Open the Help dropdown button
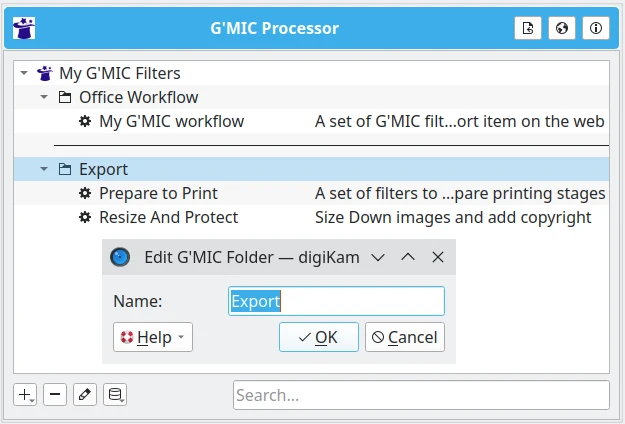 coord(153,337)
